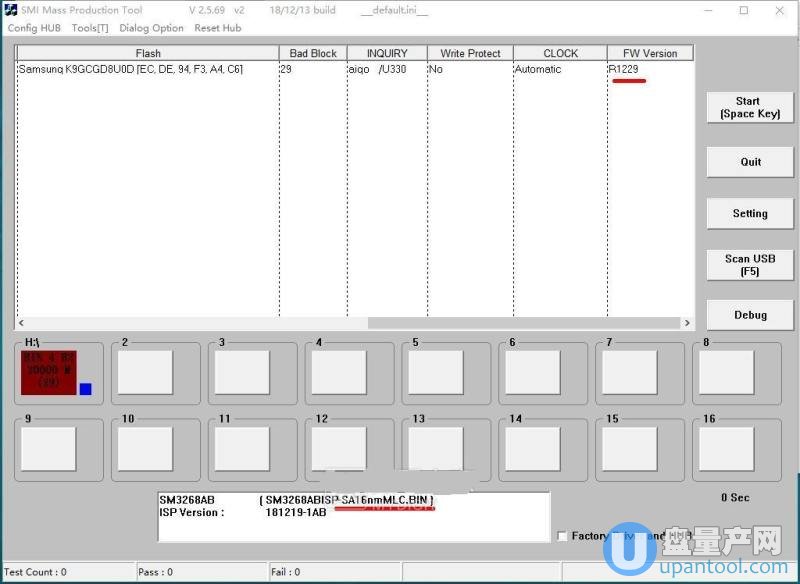Click right arrow of horizontal scrollbar
Image resolution: width=800 pixels, height=584 pixels.
pyautogui.click(x=686, y=323)
